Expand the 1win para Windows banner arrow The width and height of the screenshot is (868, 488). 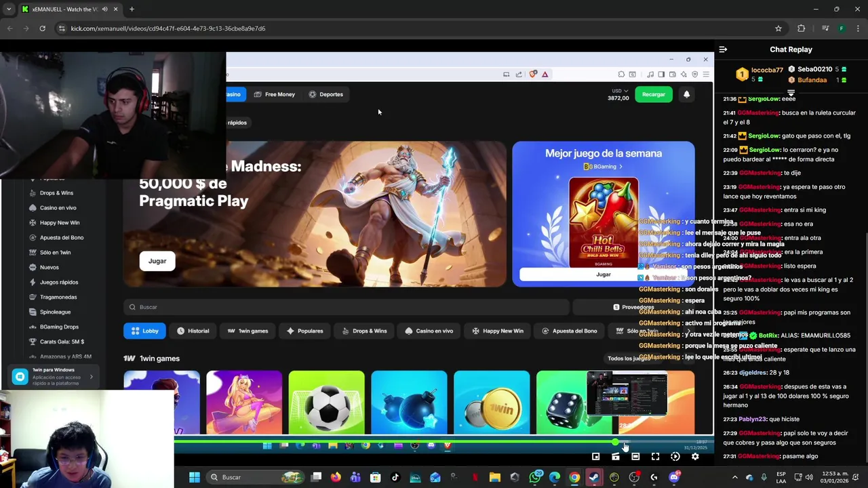click(x=92, y=377)
